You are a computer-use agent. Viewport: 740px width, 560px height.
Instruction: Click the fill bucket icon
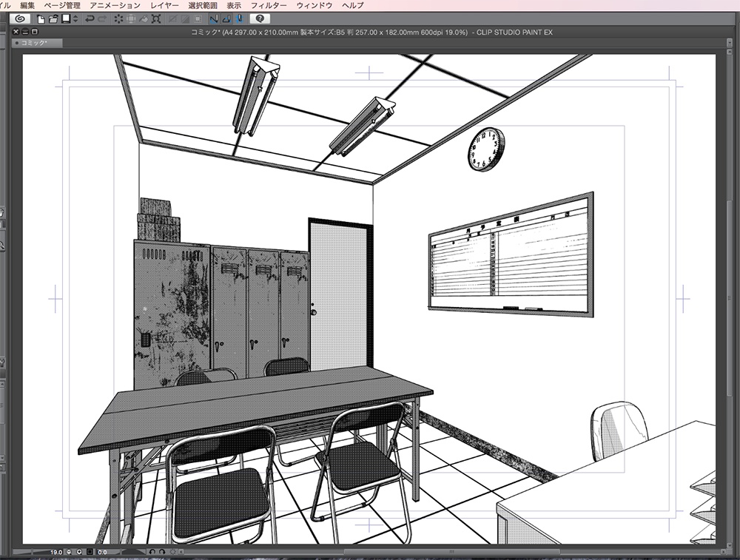(x=144, y=19)
